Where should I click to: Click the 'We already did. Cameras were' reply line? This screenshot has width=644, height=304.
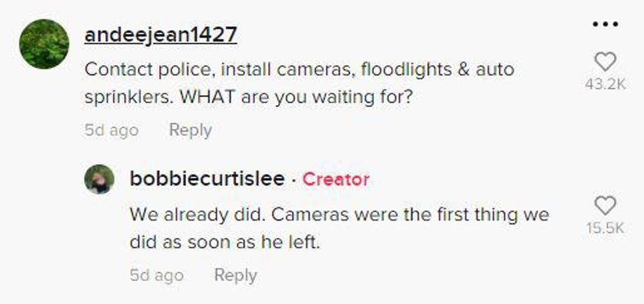coord(338,215)
